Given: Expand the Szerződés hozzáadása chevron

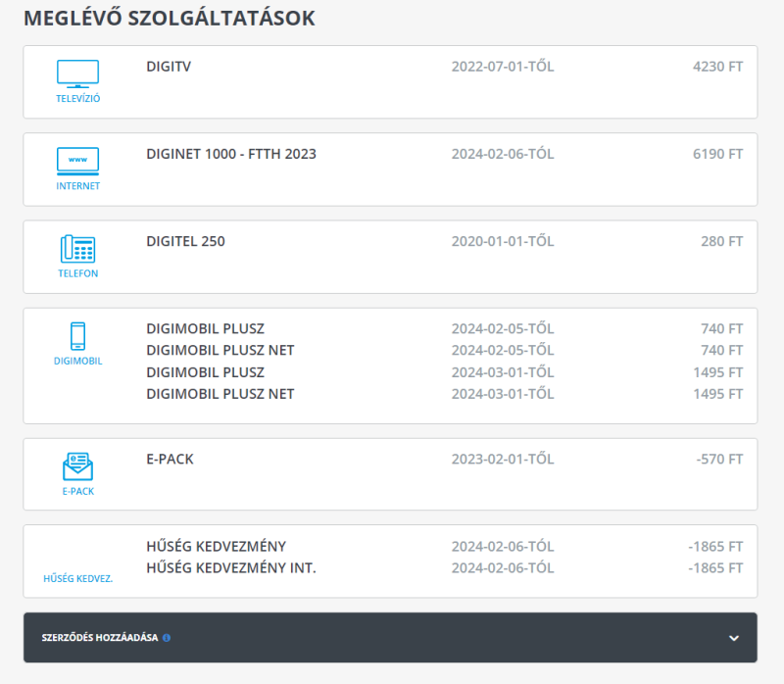Looking at the screenshot, I should (733, 638).
